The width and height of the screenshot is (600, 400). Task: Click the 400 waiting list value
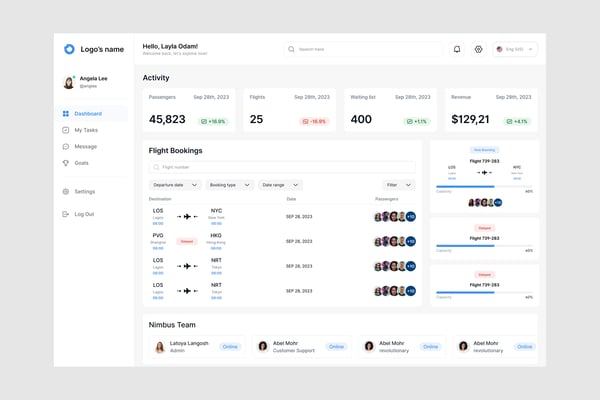361,119
